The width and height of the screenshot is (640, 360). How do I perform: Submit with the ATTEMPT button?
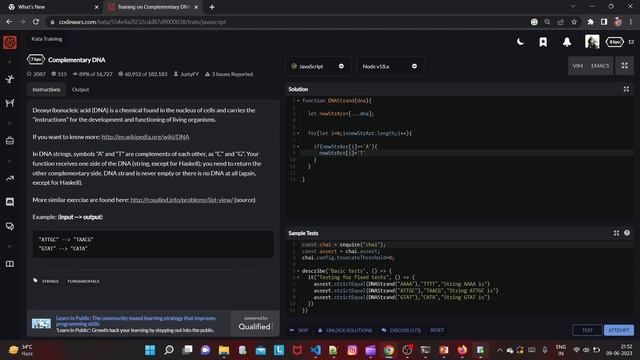[x=619, y=330]
